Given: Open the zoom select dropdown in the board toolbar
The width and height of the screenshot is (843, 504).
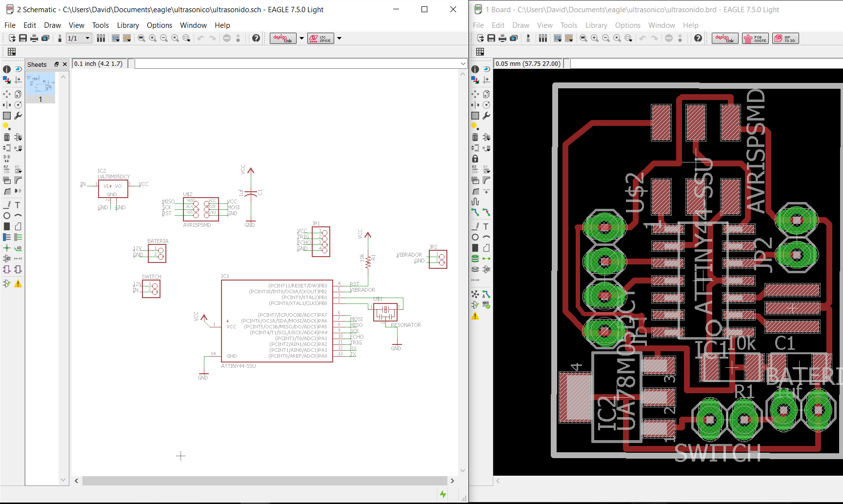Looking at the screenshot, I should coord(628,38).
